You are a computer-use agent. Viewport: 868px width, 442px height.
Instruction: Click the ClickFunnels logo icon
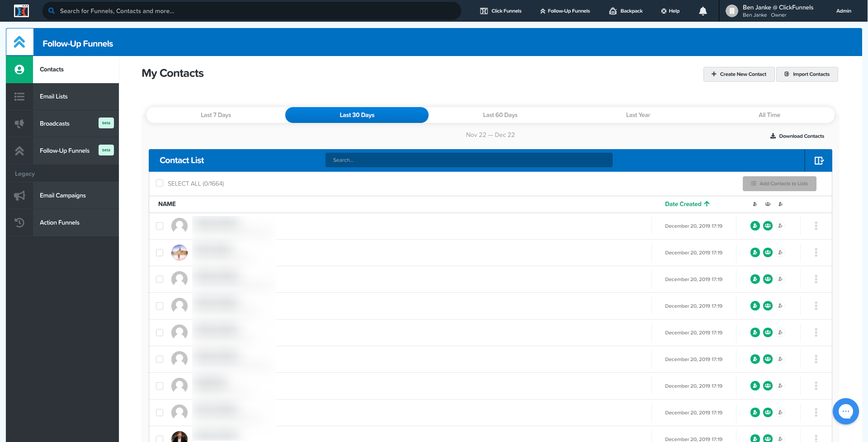point(21,11)
